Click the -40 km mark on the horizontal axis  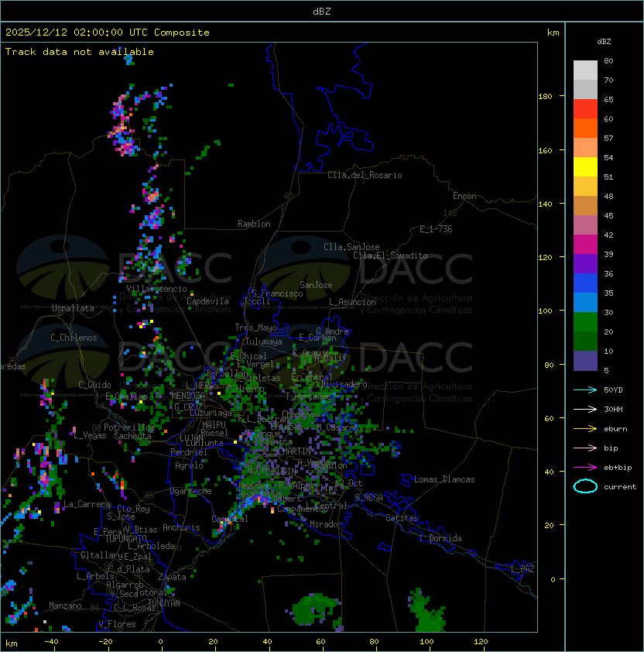[51, 642]
